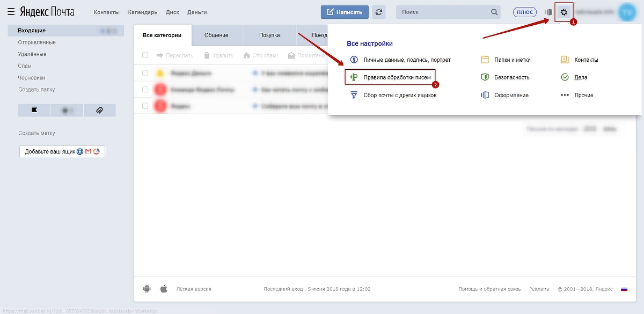This screenshot has width=644, height=314.
Task: Switch to the Покупки tab
Action: (x=269, y=35)
